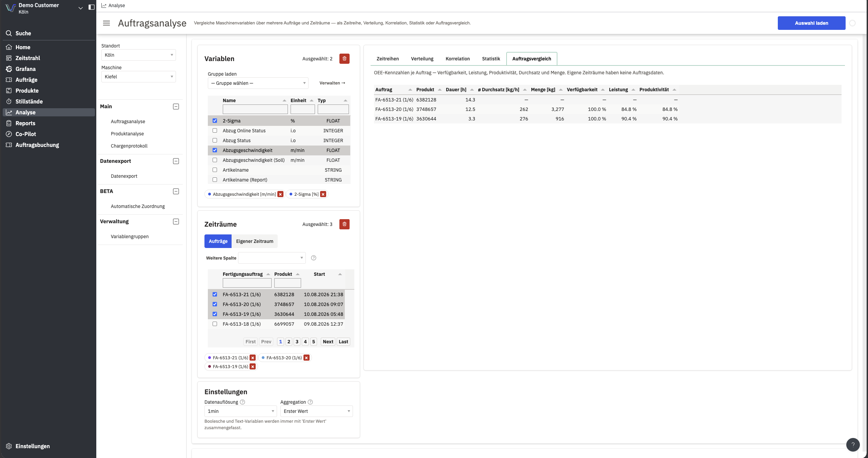This screenshot has height=458, width=868.
Task: Delete selected Variablen with trash icon
Action: (344, 59)
